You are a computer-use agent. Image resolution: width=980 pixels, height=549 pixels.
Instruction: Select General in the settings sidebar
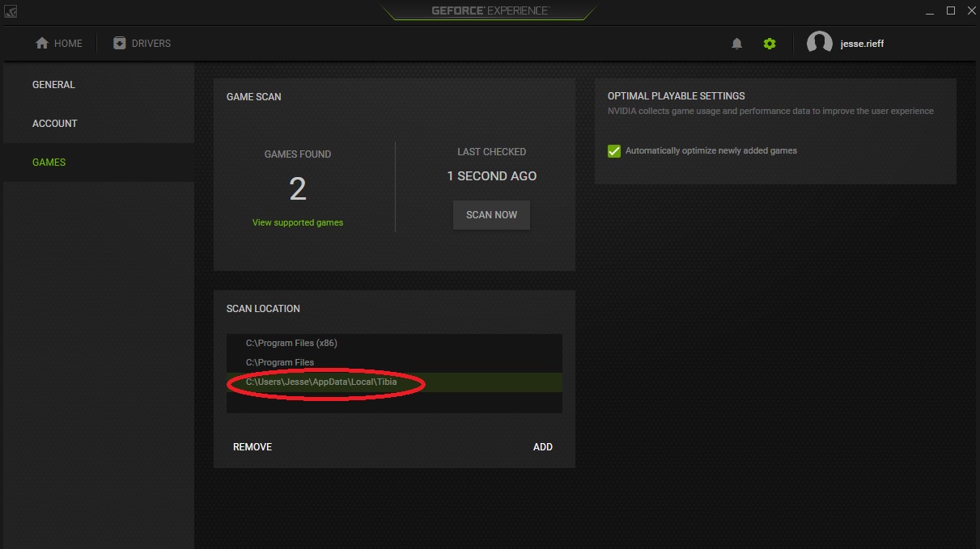coord(53,85)
